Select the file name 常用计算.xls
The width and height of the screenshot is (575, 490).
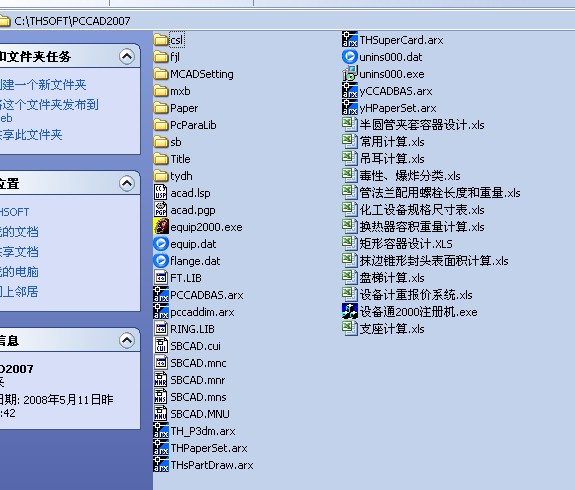[392, 142]
